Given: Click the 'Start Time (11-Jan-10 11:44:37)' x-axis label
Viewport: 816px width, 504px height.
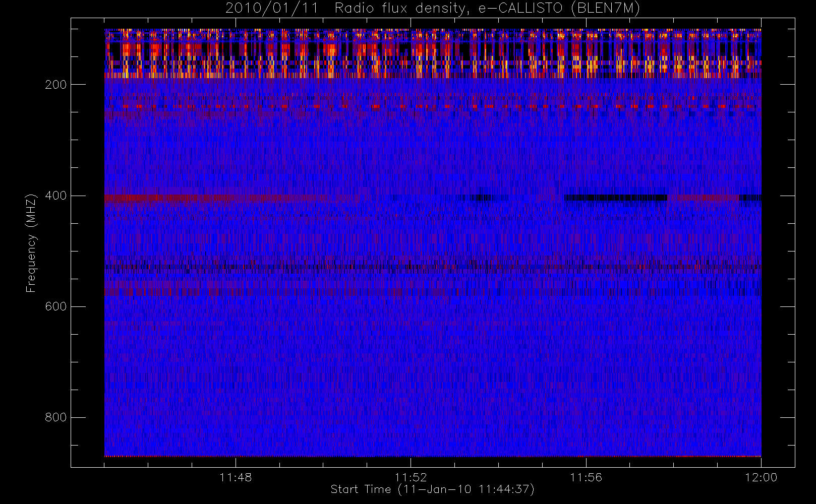Looking at the screenshot, I should pyautogui.click(x=432, y=489).
